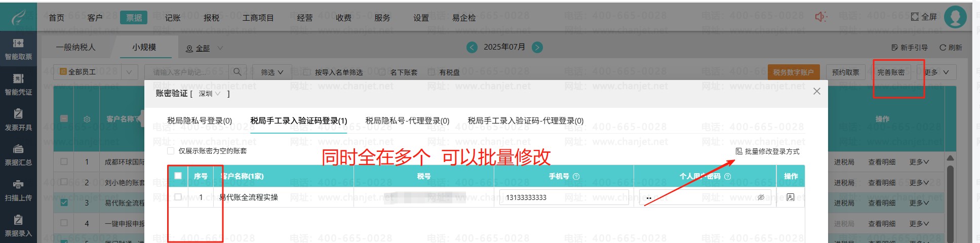
Task: Toggle background table row 4 checkbox
Action: click(x=64, y=223)
